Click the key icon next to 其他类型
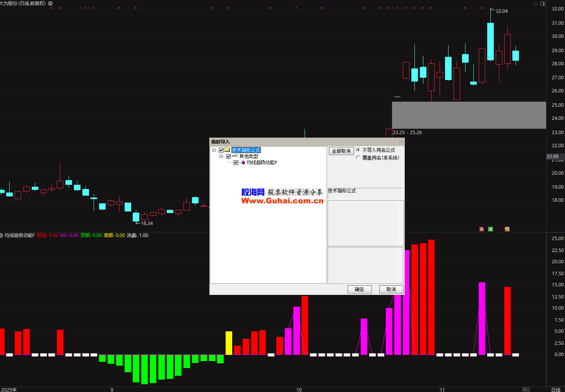565x392 pixels. click(235, 156)
